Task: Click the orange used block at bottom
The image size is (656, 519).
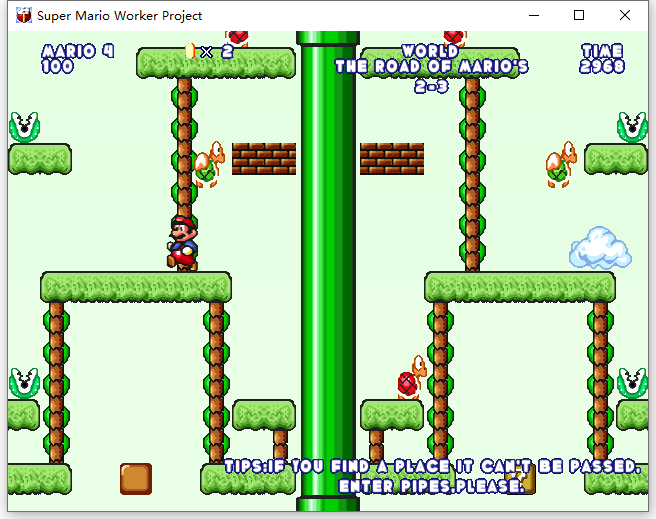Action: coord(136,479)
